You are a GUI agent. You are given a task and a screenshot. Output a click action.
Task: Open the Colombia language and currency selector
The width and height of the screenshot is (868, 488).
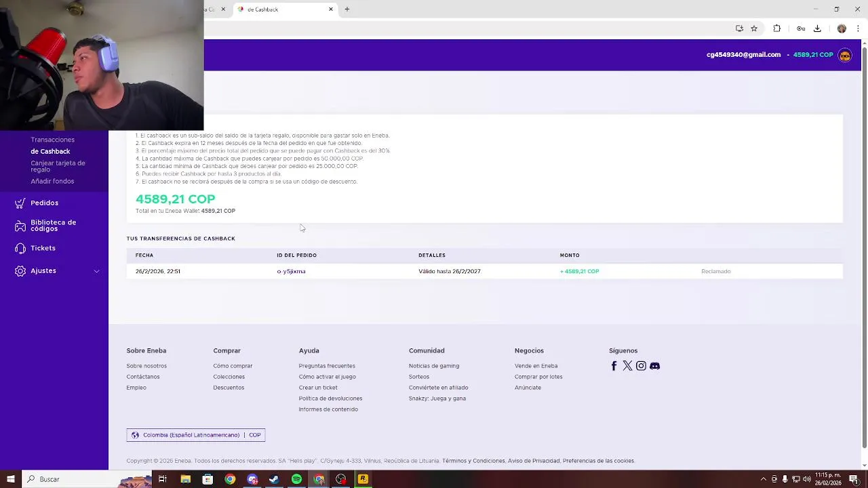point(196,435)
